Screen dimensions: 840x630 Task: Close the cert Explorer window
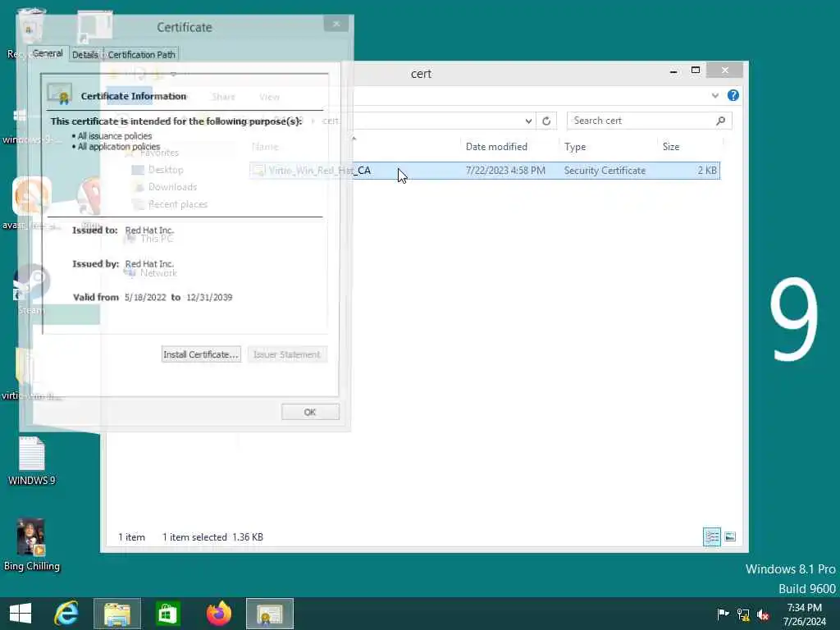725,71
